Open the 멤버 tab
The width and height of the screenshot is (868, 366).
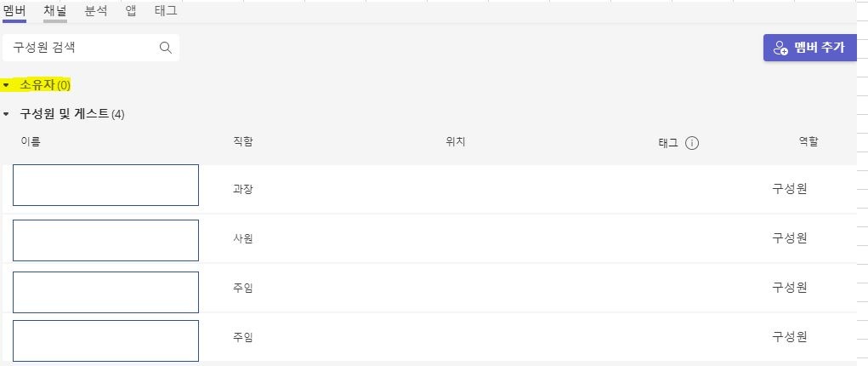click(x=14, y=11)
